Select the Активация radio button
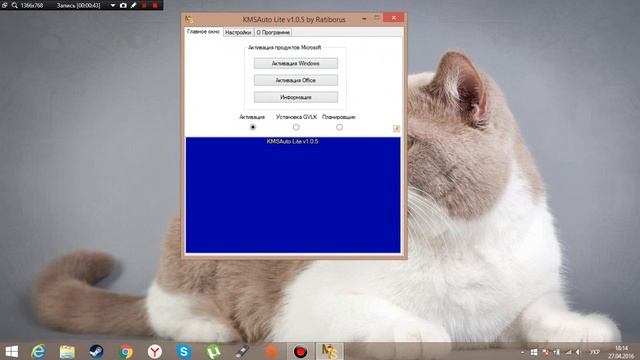The width and height of the screenshot is (640, 360). click(x=253, y=127)
